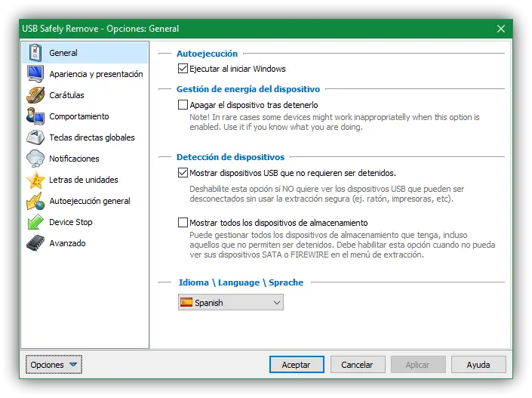Click the keyboard key icon for Teclas directas
Screen dimensions: 532x398
(x=35, y=137)
